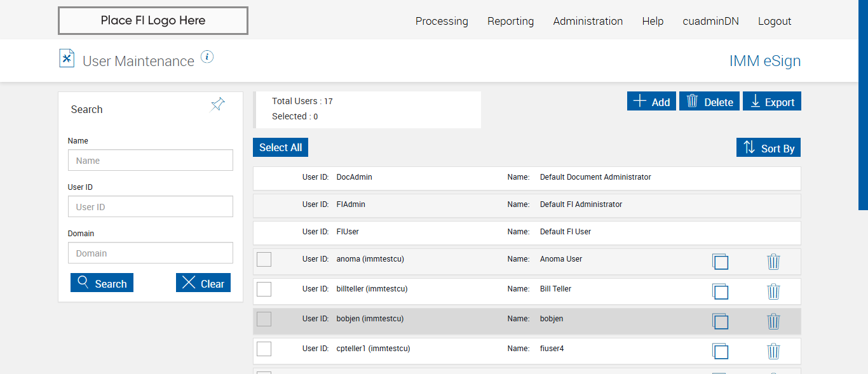The height and width of the screenshot is (374, 868).
Task: Open the Sort By options
Action: point(769,148)
